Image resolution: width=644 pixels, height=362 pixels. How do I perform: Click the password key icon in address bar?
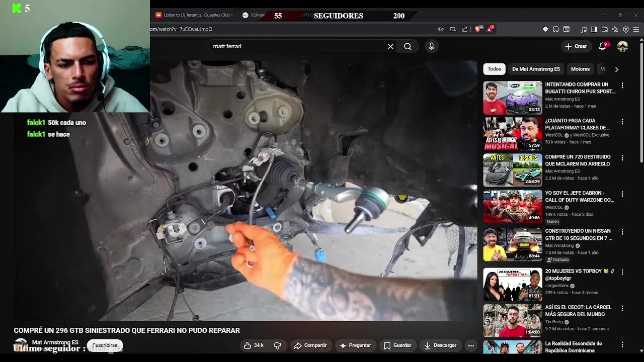pos(441,29)
